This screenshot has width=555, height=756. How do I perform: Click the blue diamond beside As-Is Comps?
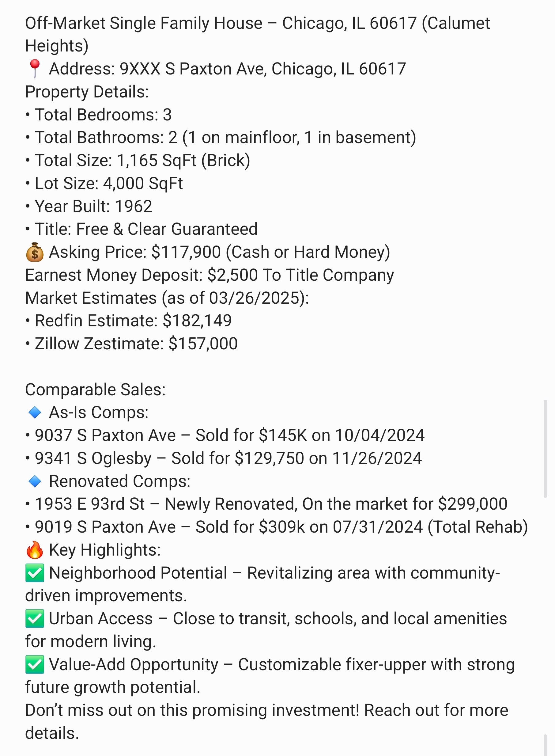coord(35,412)
